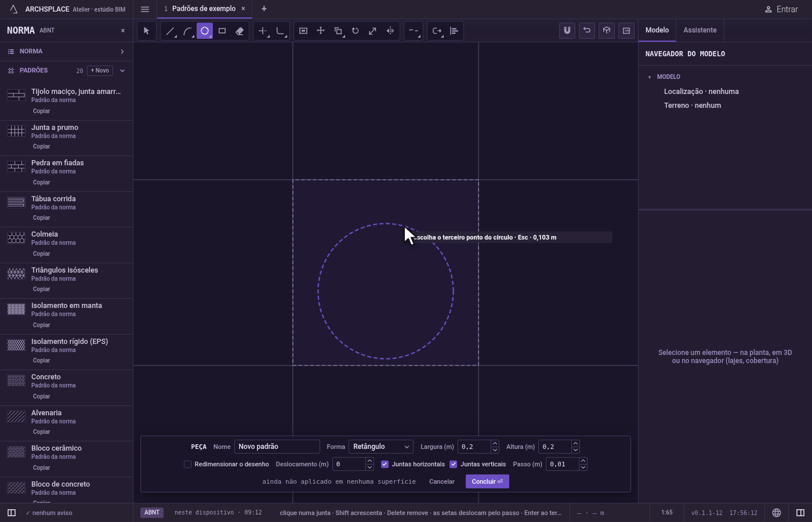
Task: Activate the eraser tool
Action: (x=240, y=31)
